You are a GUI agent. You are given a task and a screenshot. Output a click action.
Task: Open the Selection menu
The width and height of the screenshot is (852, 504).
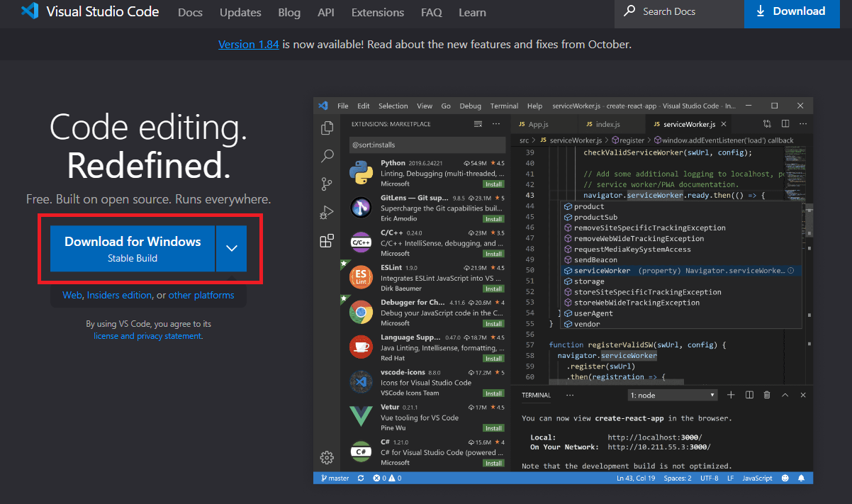click(393, 106)
